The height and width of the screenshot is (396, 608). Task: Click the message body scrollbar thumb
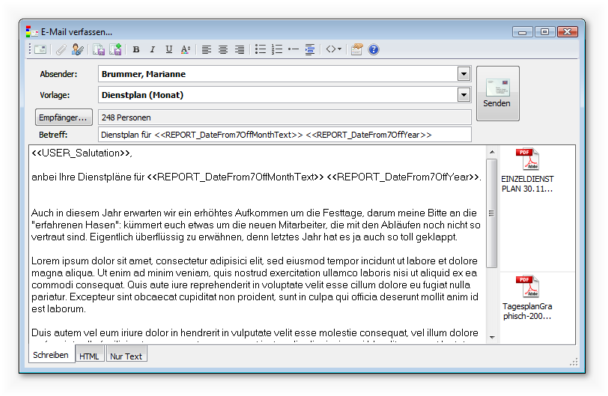(x=492, y=213)
